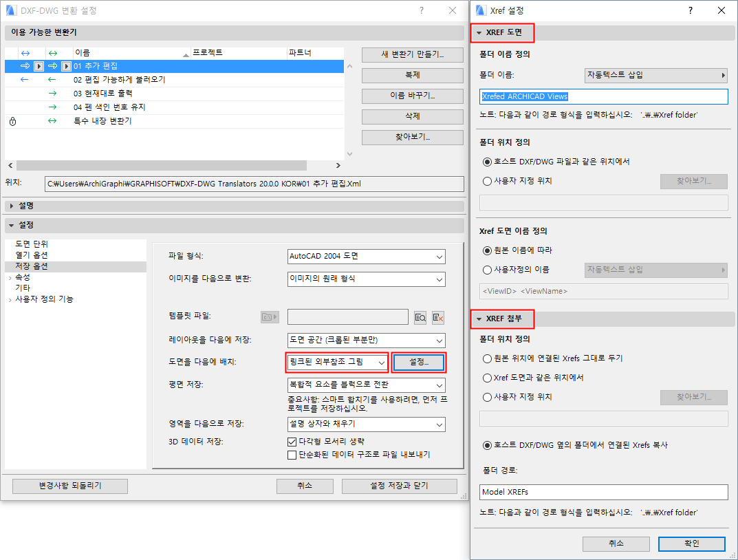Click 삭제 button
Image resolution: width=738 pixels, height=560 pixels.
pos(412,116)
